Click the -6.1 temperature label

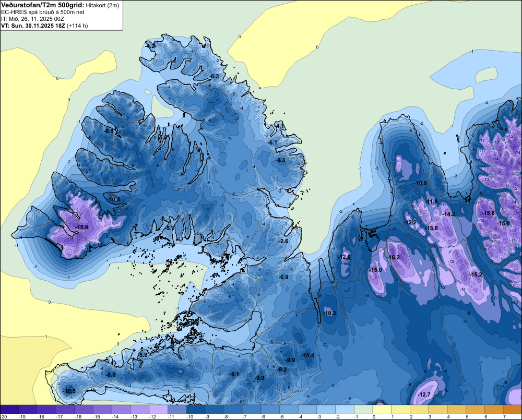click(x=272, y=142)
